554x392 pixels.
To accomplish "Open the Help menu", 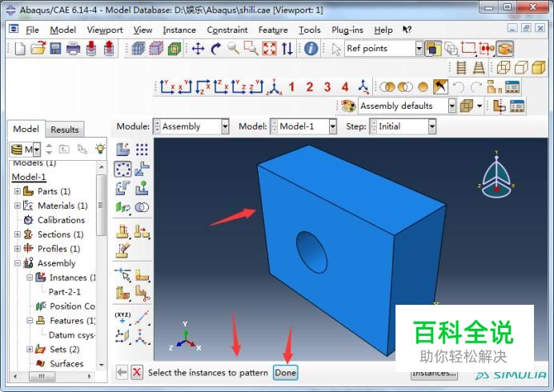I will (383, 30).
